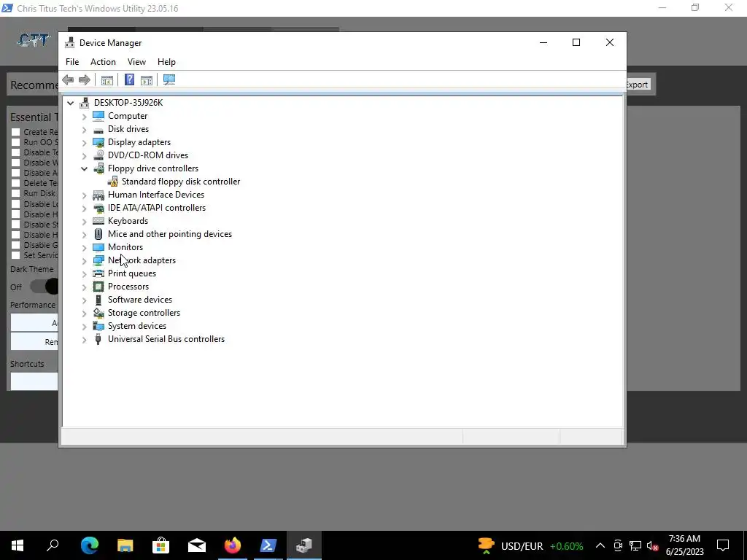
Task: Click the USD/EUR taskbar widget
Action: click(x=530, y=545)
